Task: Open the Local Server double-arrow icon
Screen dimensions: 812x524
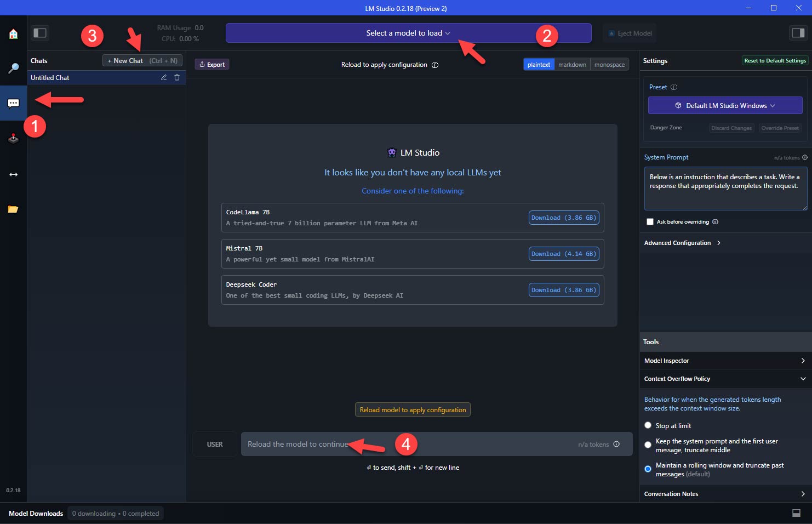Action: tap(13, 174)
